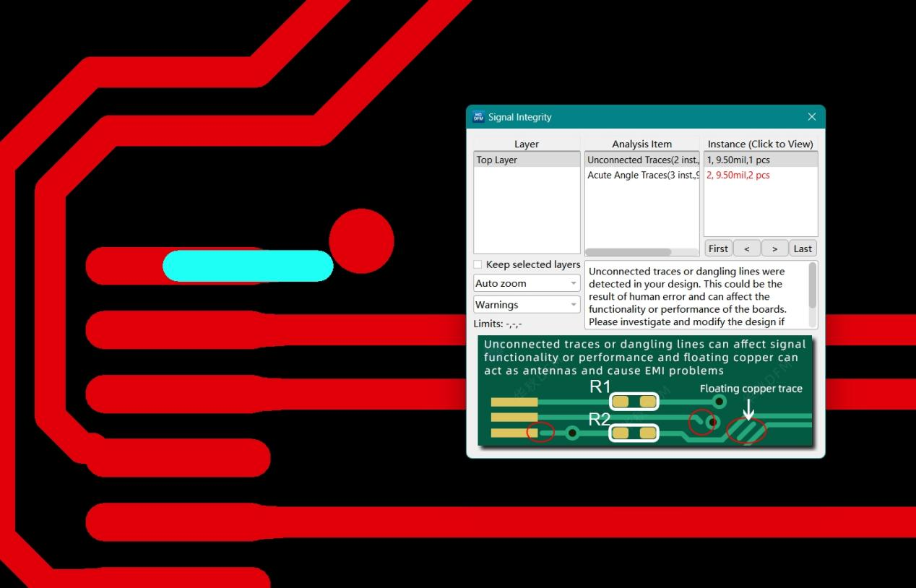Viewport: 916px width, 588px height.
Task: Click the cyan highlighted unconnected trace
Action: (248, 266)
